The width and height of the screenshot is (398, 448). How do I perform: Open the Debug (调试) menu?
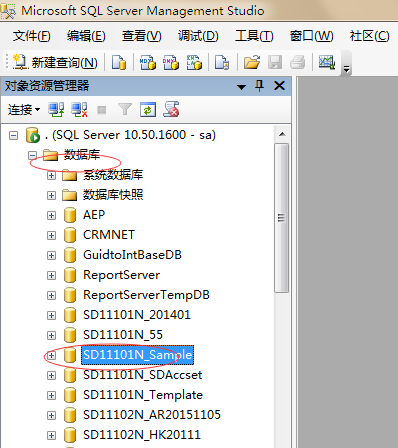click(x=198, y=36)
